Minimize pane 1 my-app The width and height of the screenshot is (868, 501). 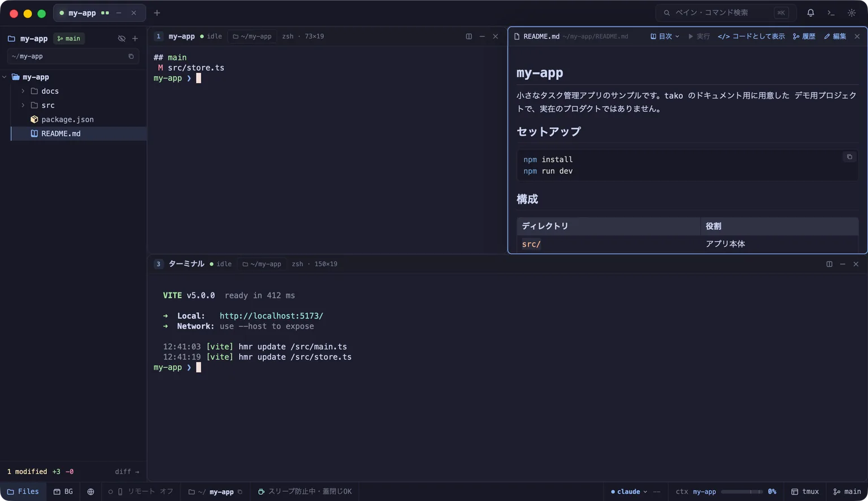482,36
